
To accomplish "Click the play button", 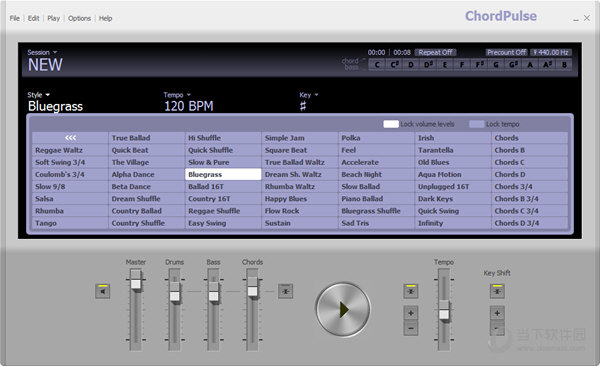I will tap(343, 309).
